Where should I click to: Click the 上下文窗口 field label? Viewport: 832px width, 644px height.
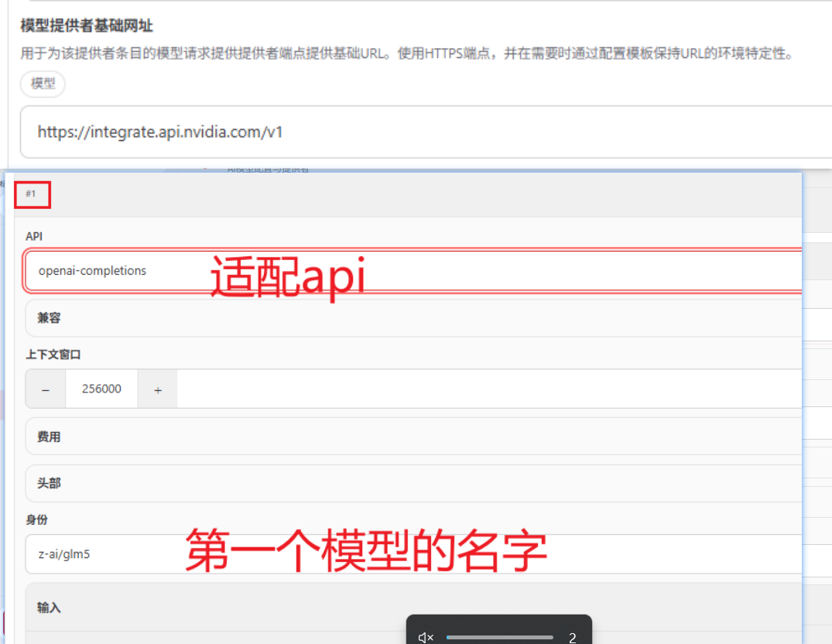53,355
